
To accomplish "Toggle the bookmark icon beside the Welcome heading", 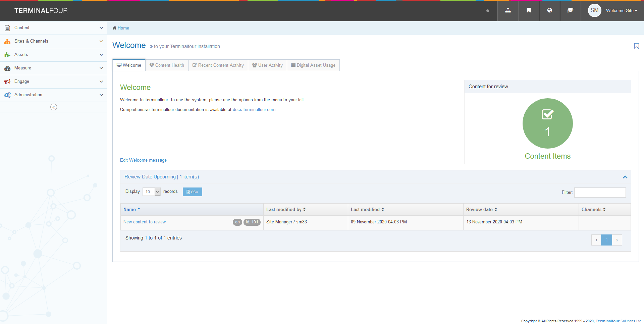I will pyautogui.click(x=637, y=46).
